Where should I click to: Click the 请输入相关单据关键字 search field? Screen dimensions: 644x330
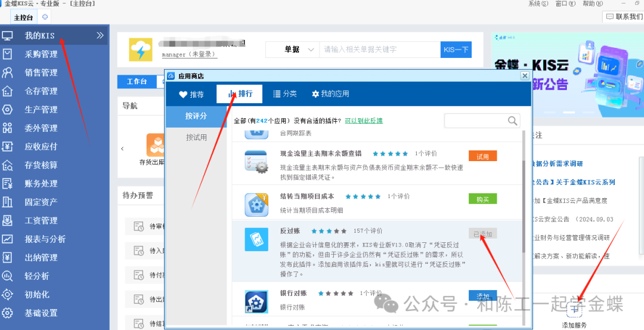click(x=380, y=50)
